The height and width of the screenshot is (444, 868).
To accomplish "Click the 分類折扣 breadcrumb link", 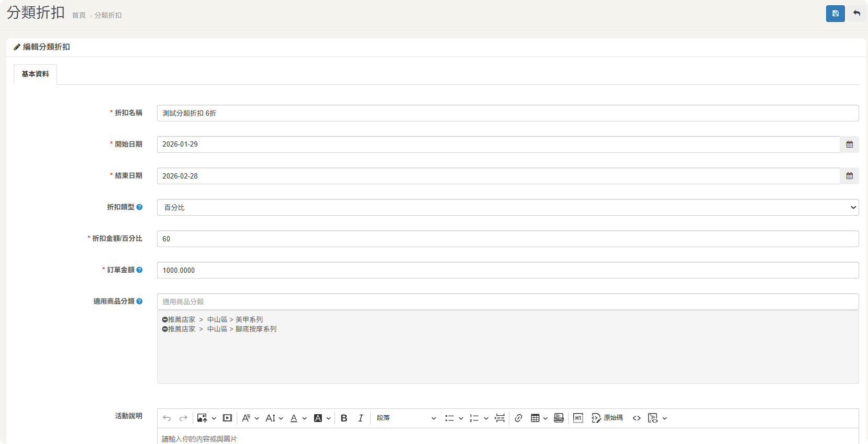I will pos(108,16).
